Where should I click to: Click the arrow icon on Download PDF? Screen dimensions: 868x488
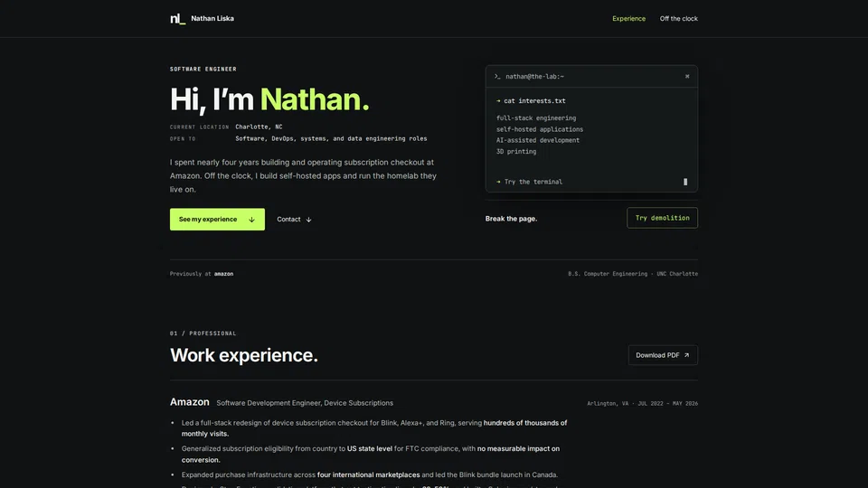(x=686, y=355)
